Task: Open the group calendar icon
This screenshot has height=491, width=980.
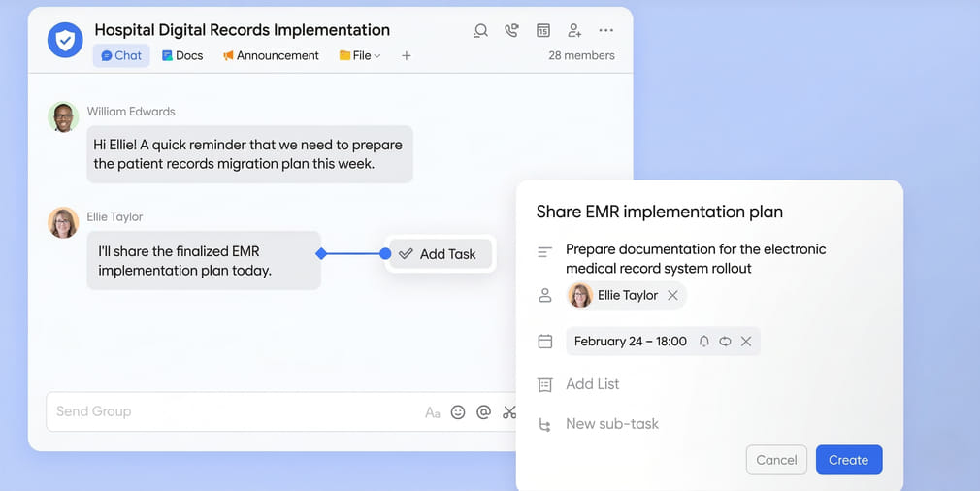Action: [543, 31]
